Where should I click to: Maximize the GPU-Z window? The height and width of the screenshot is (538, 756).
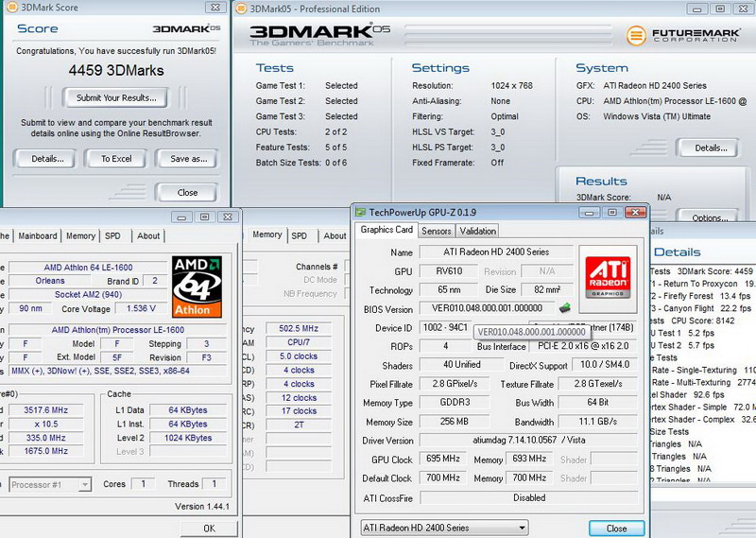(611, 213)
